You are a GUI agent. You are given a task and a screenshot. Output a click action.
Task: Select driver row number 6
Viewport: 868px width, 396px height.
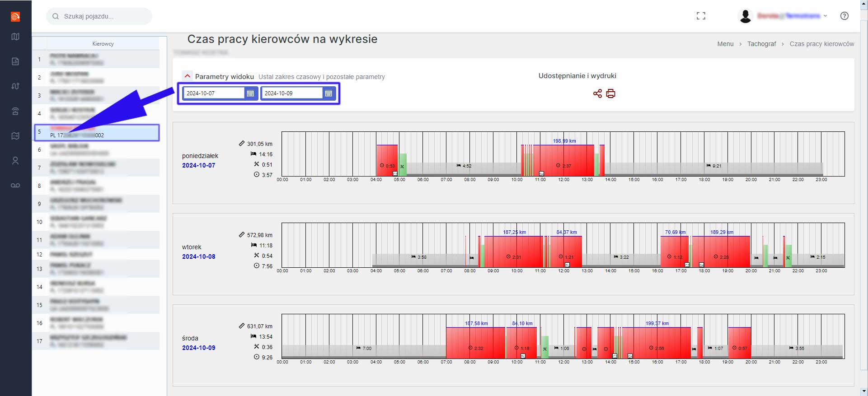click(x=96, y=149)
